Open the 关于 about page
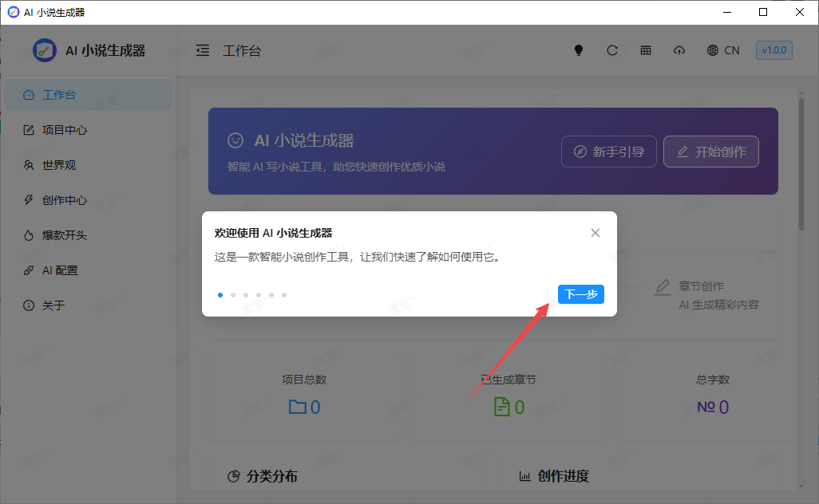The width and height of the screenshot is (819, 504). [x=53, y=305]
